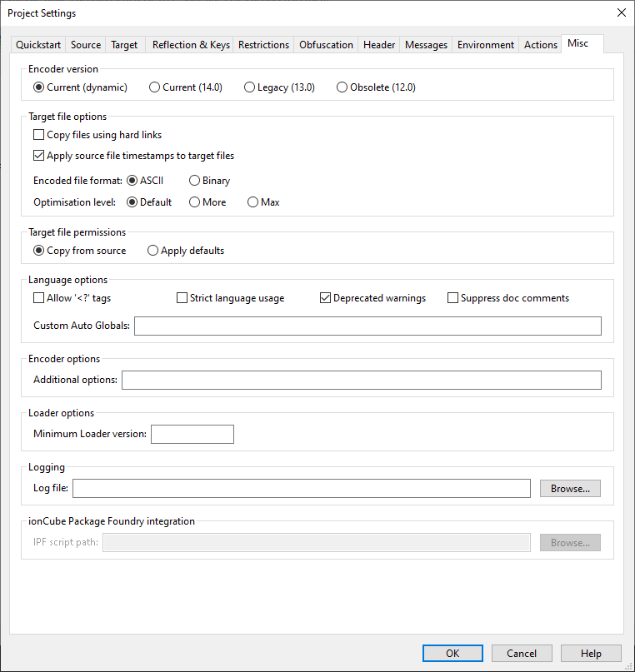This screenshot has height=672, width=635.
Task: Browse for a log file
Action: (x=570, y=489)
